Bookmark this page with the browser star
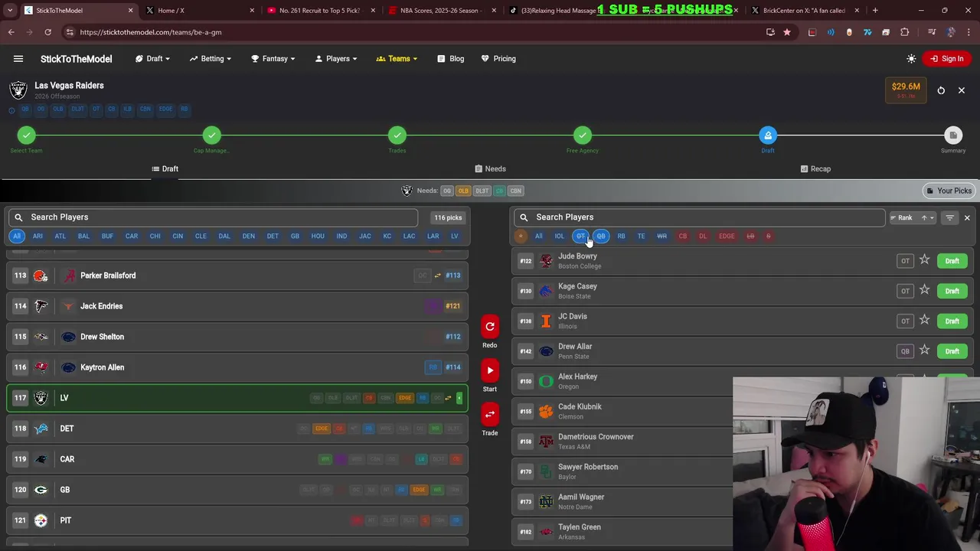Image resolution: width=980 pixels, height=551 pixels. click(787, 32)
